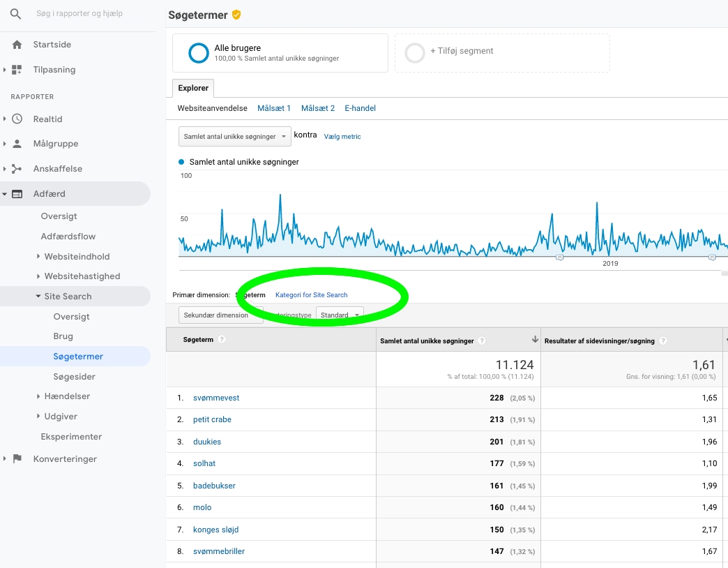Open the duukies search term
Viewport: 728px width, 568px height.
tap(207, 442)
